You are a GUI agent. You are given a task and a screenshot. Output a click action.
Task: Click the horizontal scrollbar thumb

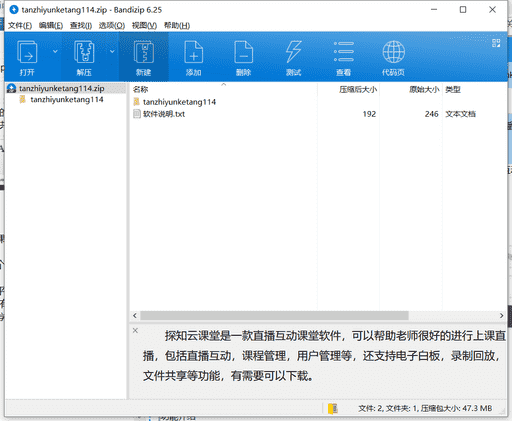(x=274, y=315)
